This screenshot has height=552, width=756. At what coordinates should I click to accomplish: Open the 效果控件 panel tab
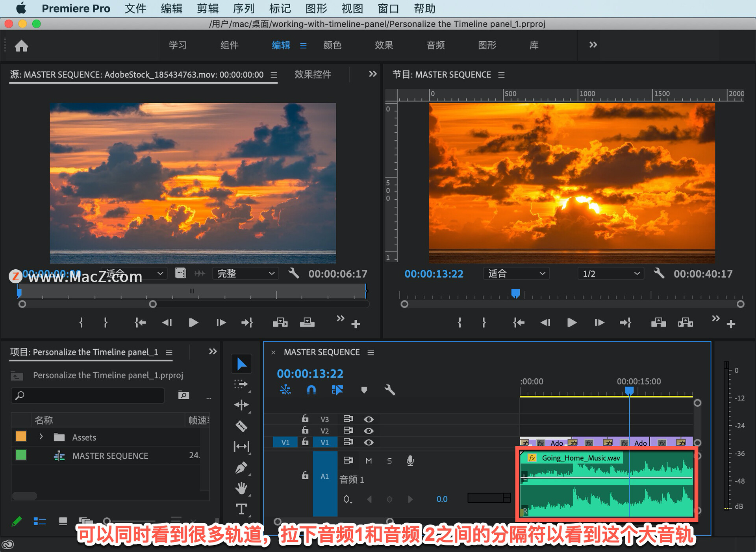(313, 74)
